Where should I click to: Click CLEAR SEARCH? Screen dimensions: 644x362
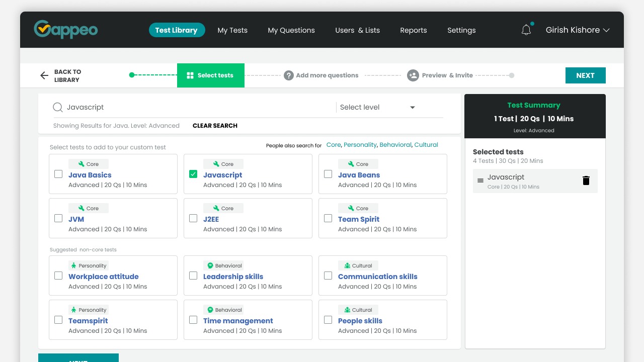[x=215, y=126]
